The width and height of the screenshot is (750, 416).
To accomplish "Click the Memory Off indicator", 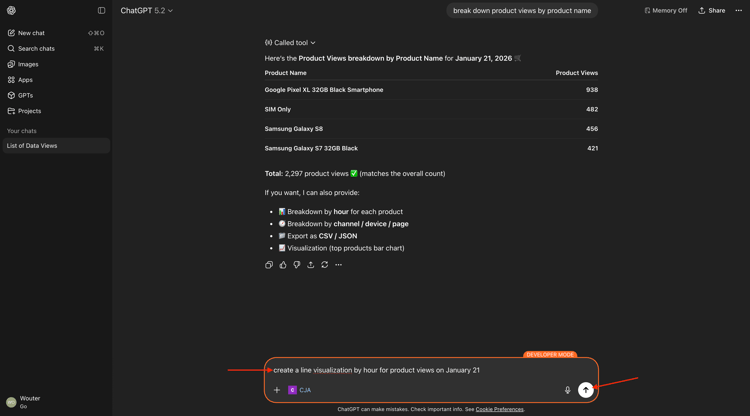I will pyautogui.click(x=665, y=11).
